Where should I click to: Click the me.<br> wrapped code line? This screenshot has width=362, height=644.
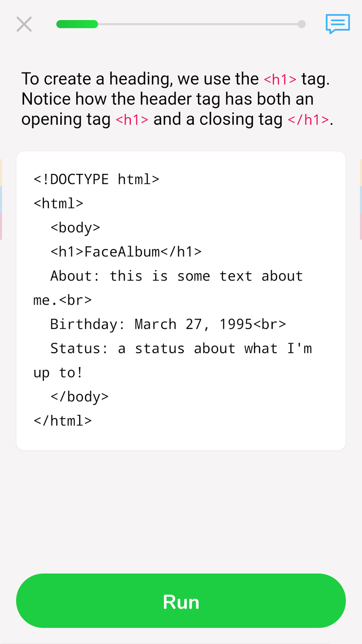[63, 300]
